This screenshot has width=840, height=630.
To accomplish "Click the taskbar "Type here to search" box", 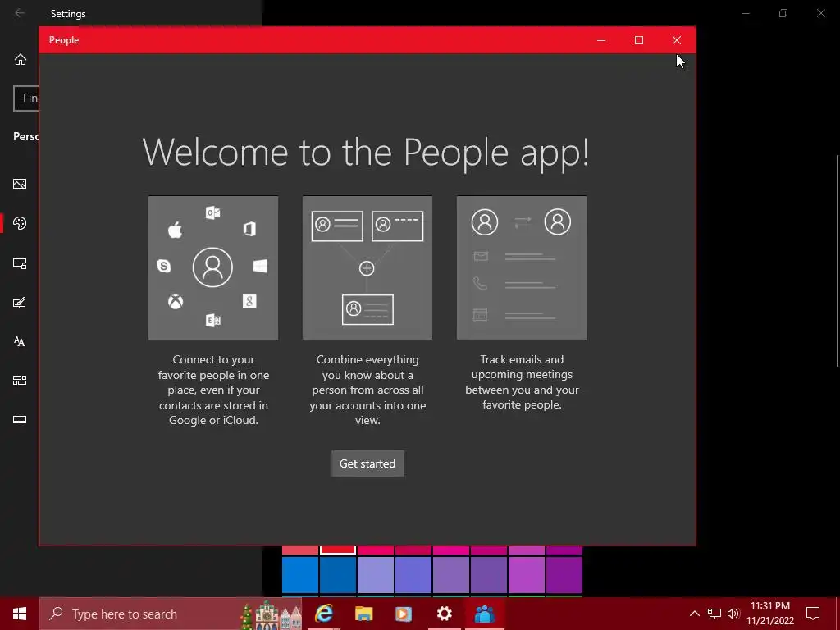I will (x=171, y=614).
